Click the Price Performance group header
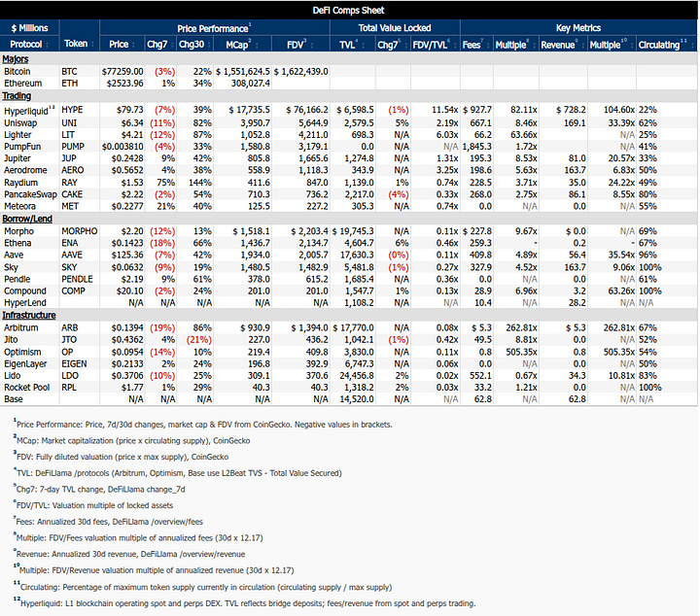 tap(213, 28)
